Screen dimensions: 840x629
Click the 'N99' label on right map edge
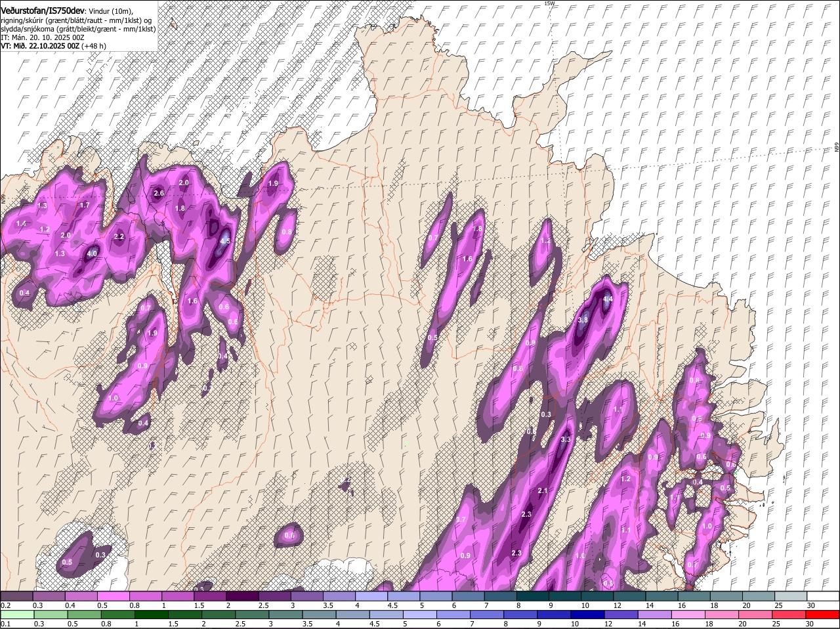click(x=837, y=148)
